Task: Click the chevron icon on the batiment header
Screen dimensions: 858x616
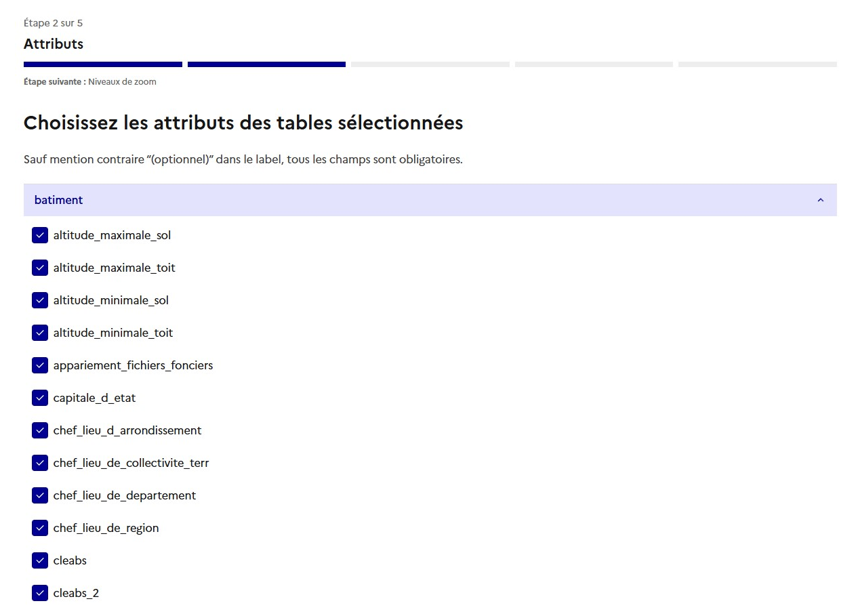Action: [820, 200]
